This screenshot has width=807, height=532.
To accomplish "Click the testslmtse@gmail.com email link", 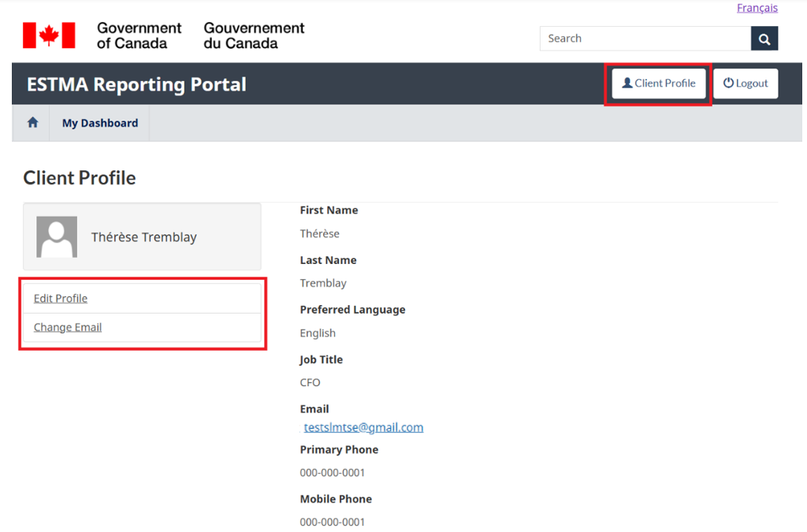I will coord(363,426).
